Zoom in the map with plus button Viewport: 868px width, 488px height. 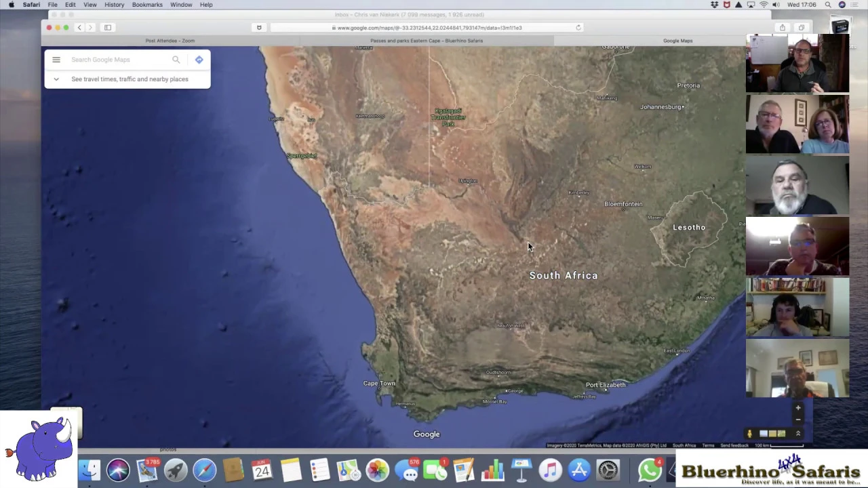coord(798,408)
